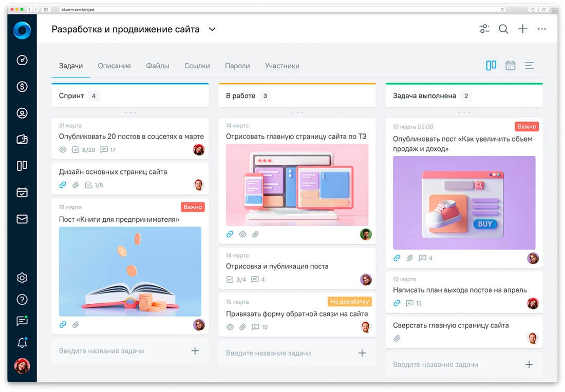Toggle the eye watcher icon on 'Опубликовать 20 постов' card
Image resolution: width=565 pixels, height=392 pixels.
click(63, 149)
